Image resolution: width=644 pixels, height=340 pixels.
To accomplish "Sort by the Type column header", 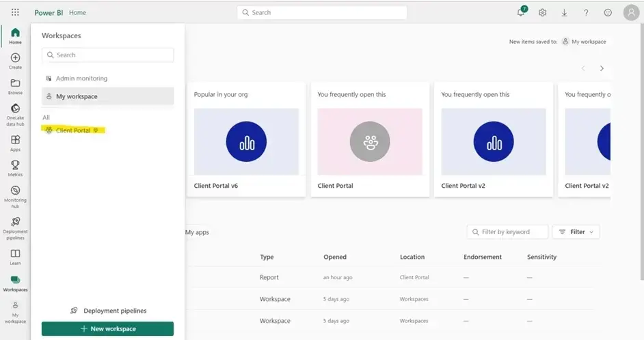I will click(267, 257).
